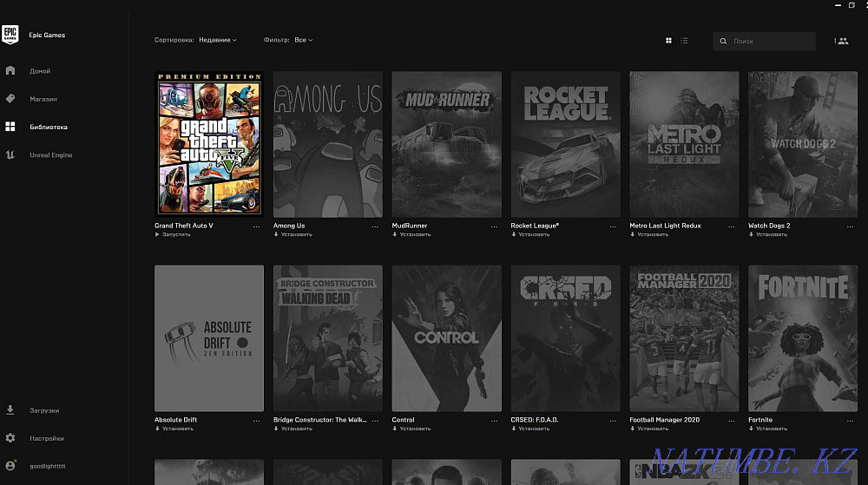Install Bridge Constructor: The Walking Dead
The image size is (868, 485).
293,429
